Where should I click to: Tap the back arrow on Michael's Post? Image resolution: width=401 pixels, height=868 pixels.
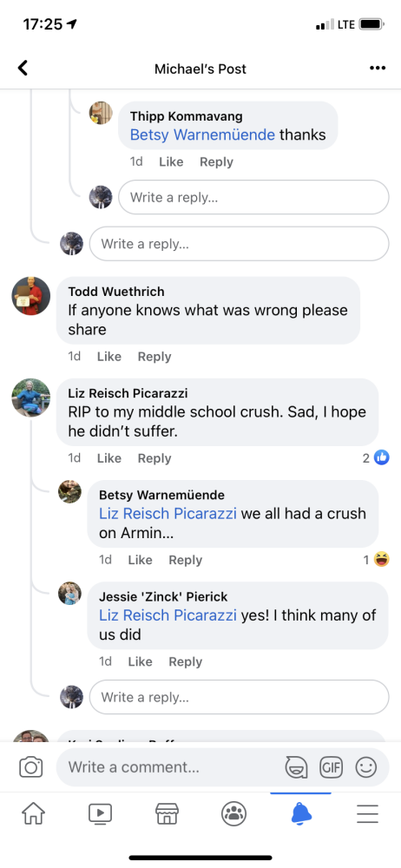(x=23, y=68)
